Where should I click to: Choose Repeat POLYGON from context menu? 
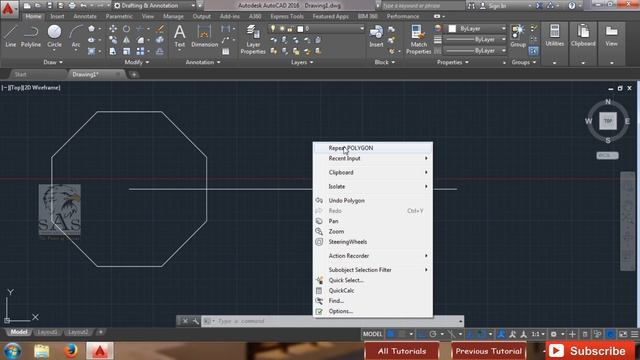pos(373,148)
